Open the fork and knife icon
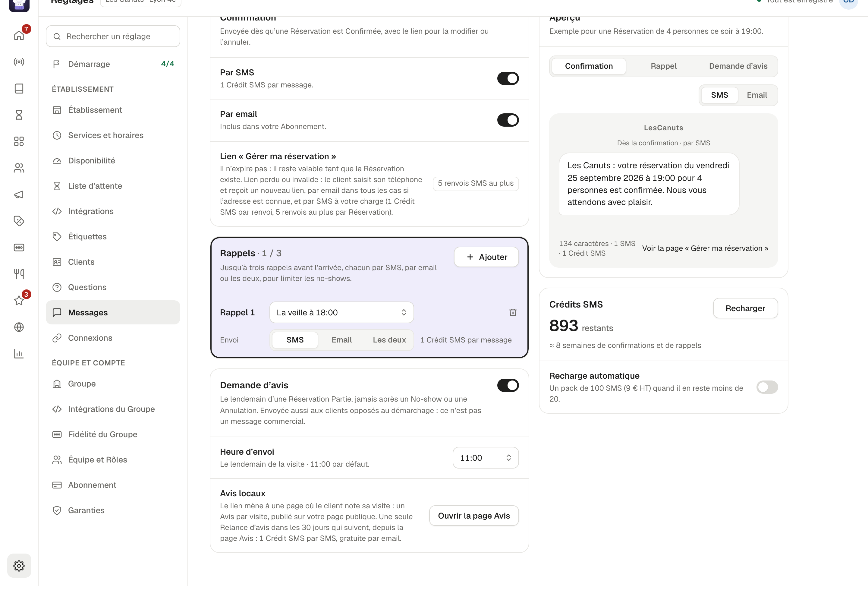 tap(19, 274)
